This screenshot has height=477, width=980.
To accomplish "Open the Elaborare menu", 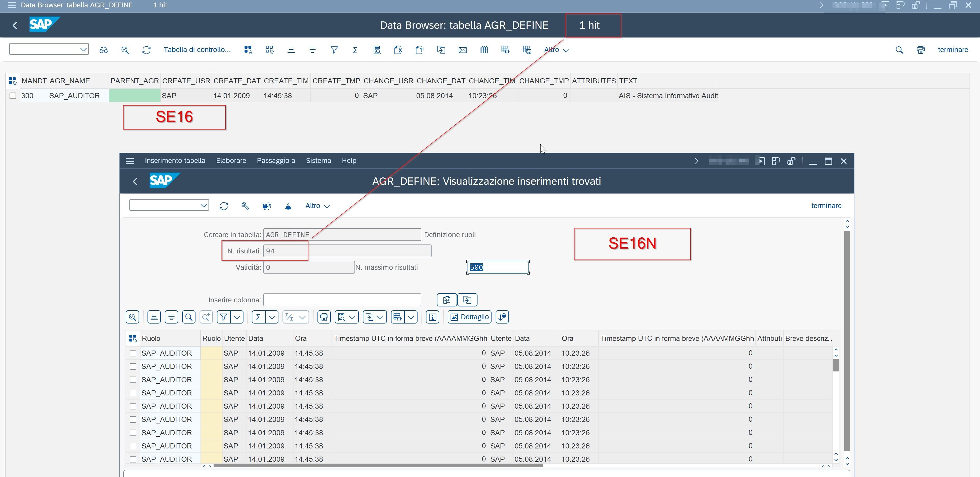I will pyautogui.click(x=231, y=161).
